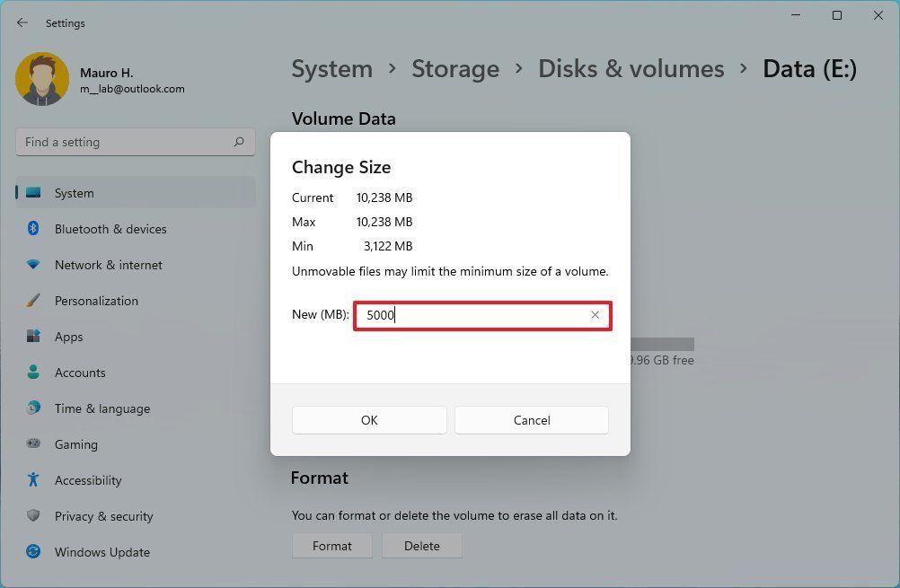Select Time & language settings
The width and height of the screenshot is (900, 588).
[x=101, y=408]
